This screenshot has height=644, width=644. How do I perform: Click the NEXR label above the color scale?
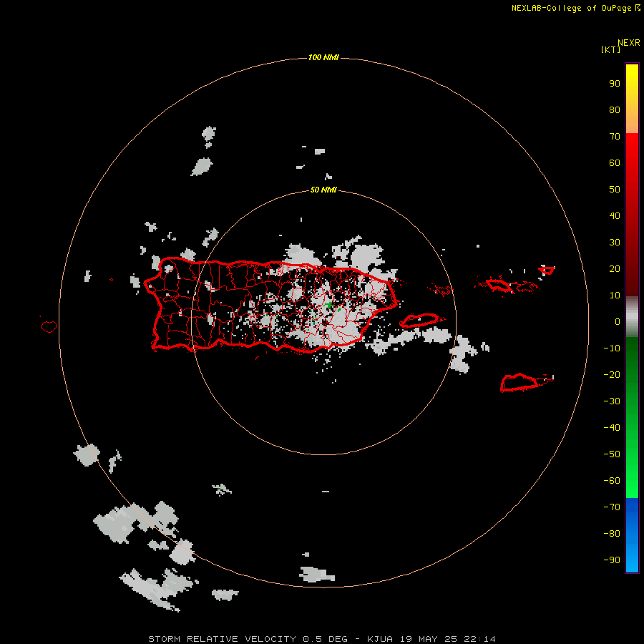coord(628,43)
